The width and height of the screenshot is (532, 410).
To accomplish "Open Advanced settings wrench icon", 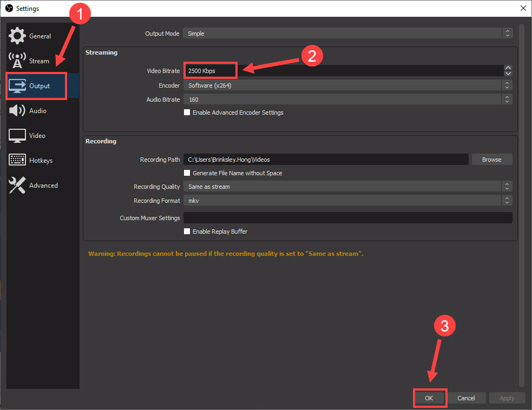I will click(17, 184).
